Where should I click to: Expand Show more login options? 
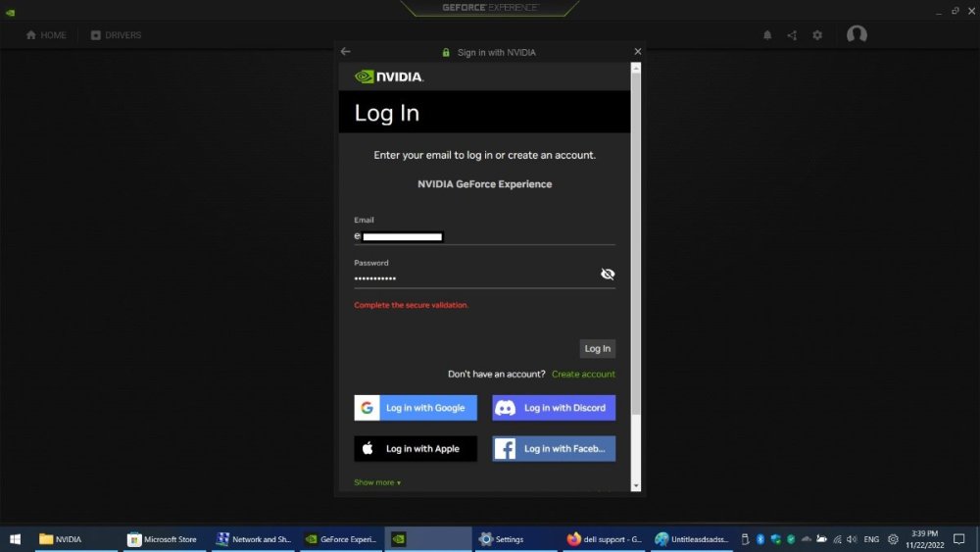(377, 482)
